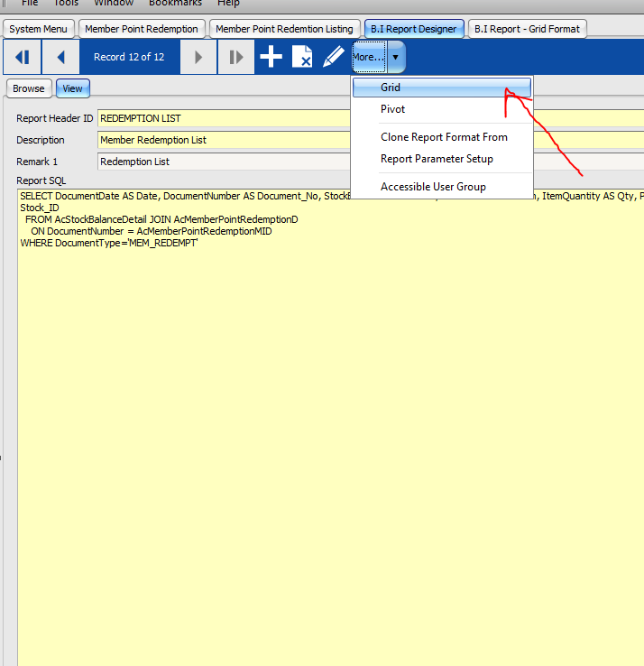Open Member Point Redemption tab

141,29
